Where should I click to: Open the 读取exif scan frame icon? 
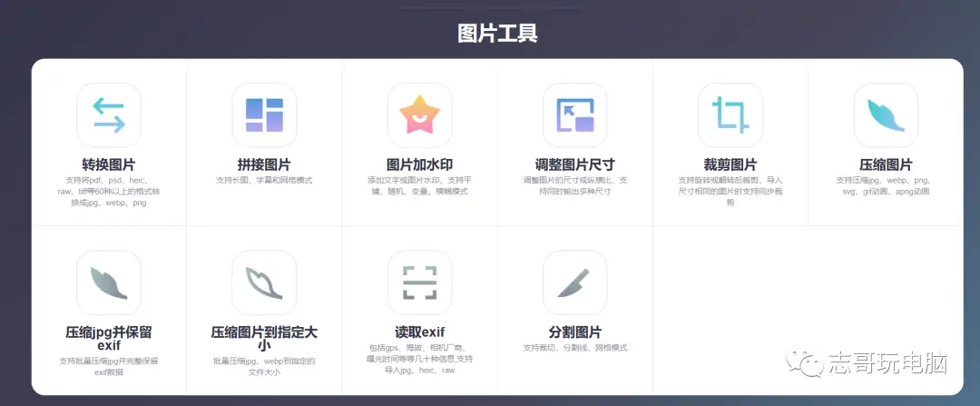point(419,282)
